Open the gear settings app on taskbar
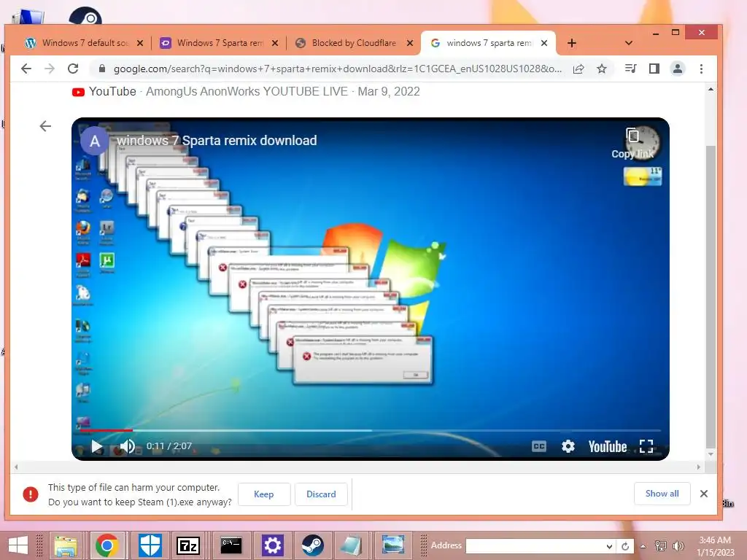 tap(272, 545)
